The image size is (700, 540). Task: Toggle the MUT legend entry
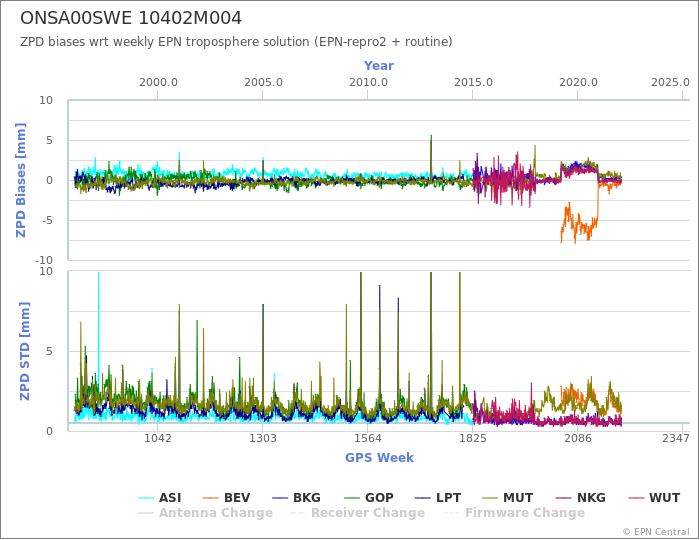[508, 498]
